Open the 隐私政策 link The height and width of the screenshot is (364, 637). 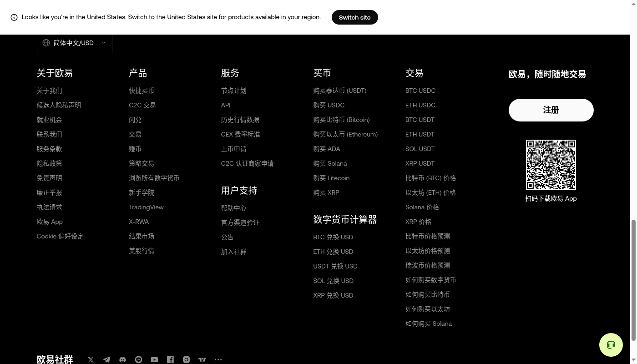pyautogui.click(x=50, y=163)
